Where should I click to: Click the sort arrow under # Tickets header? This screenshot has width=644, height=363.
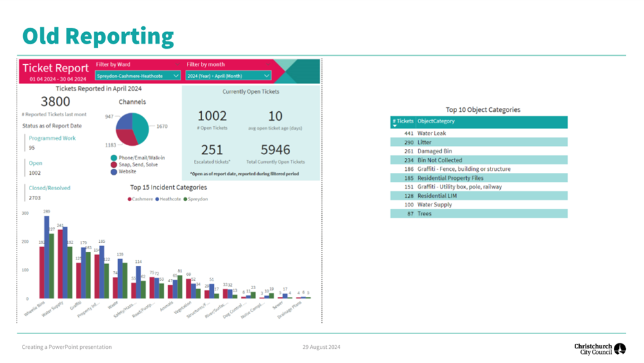395,126
